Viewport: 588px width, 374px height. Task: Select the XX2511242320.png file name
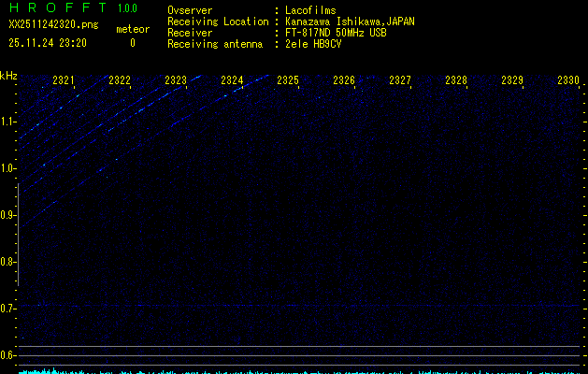[52, 25]
